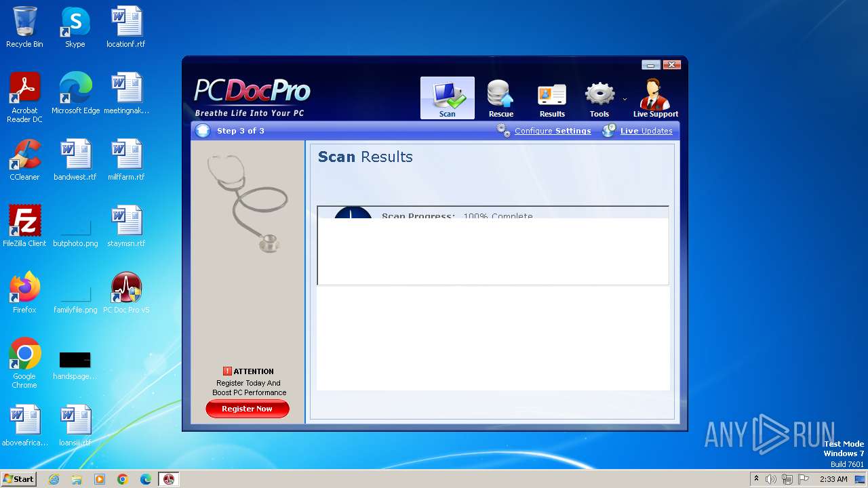Image resolution: width=868 pixels, height=488 pixels.
Task: Open the Rescue section
Action: click(x=500, y=98)
